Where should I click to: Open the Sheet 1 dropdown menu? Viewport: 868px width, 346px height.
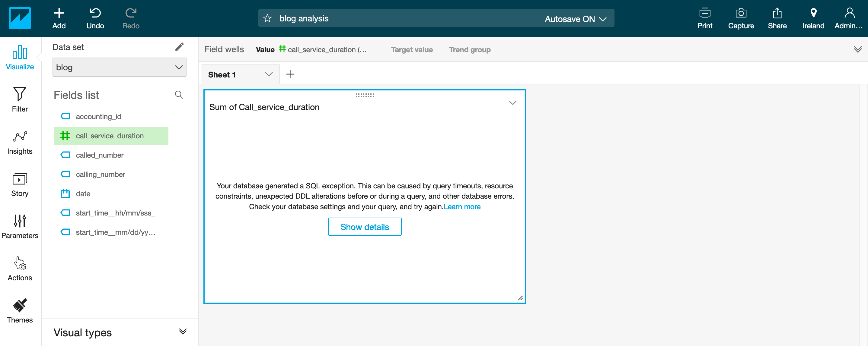tap(268, 74)
